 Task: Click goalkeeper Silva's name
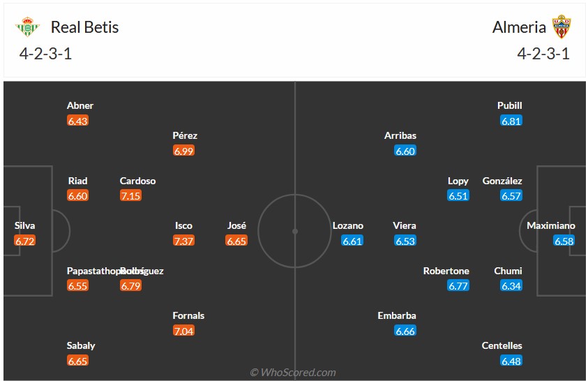pyautogui.click(x=24, y=225)
